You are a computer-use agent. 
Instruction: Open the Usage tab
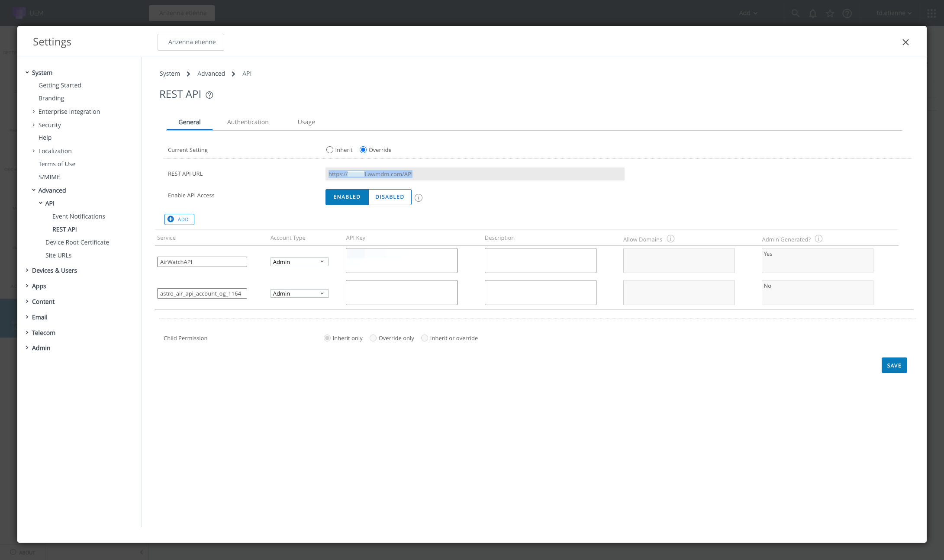(306, 122)
